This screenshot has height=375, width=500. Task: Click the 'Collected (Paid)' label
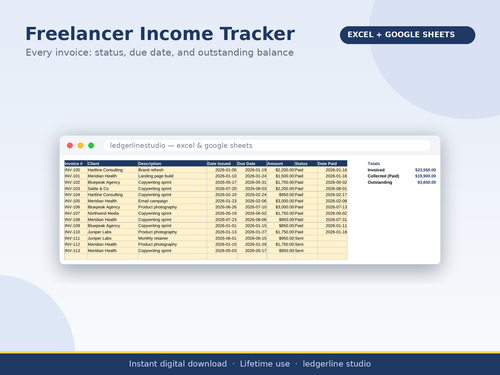coord(383,176)
